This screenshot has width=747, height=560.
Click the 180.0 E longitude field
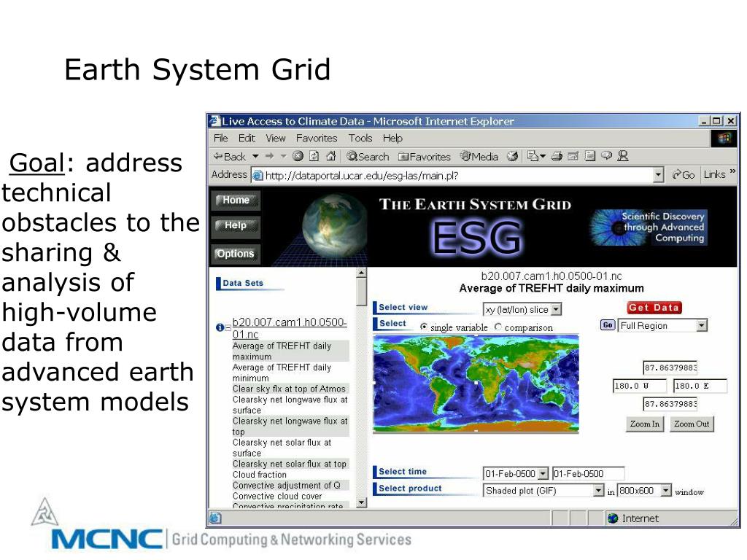700,386
